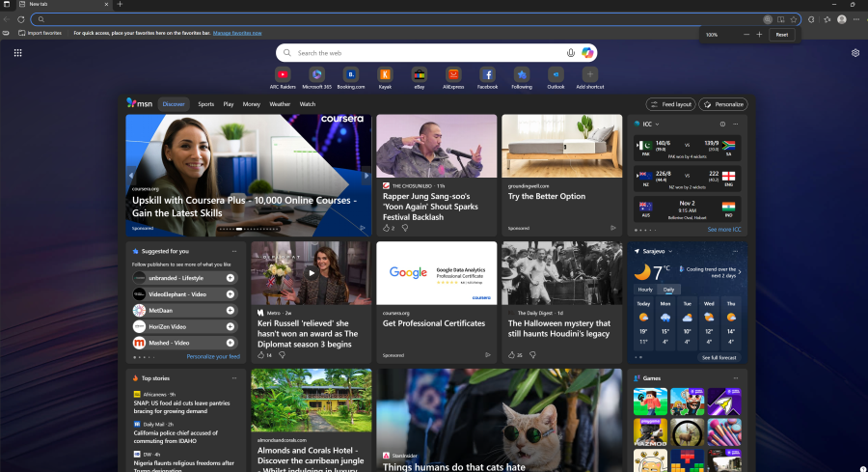Add this page to favorites star

pyautogui.click(x=794, y=19)
